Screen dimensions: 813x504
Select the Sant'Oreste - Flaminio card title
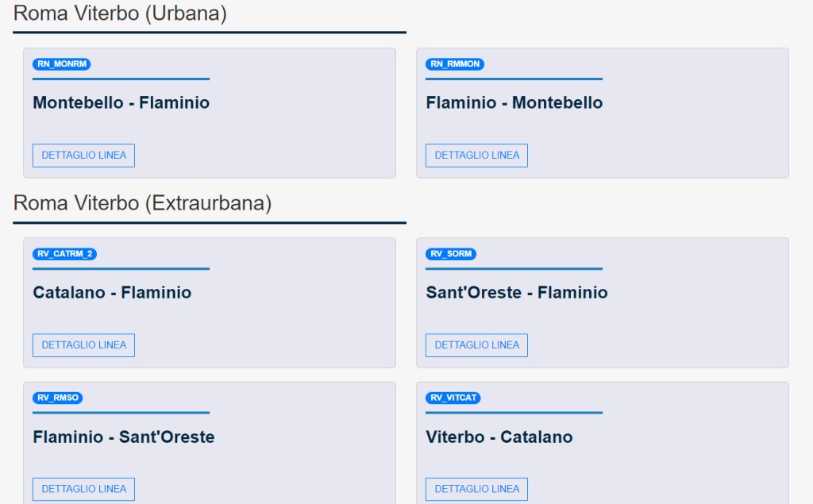coord(517,292)
